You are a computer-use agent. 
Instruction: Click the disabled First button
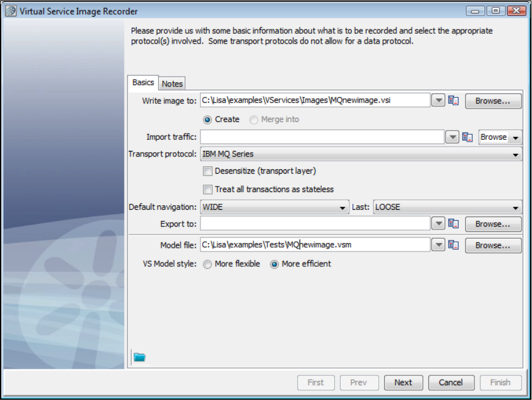coord(316,383)
